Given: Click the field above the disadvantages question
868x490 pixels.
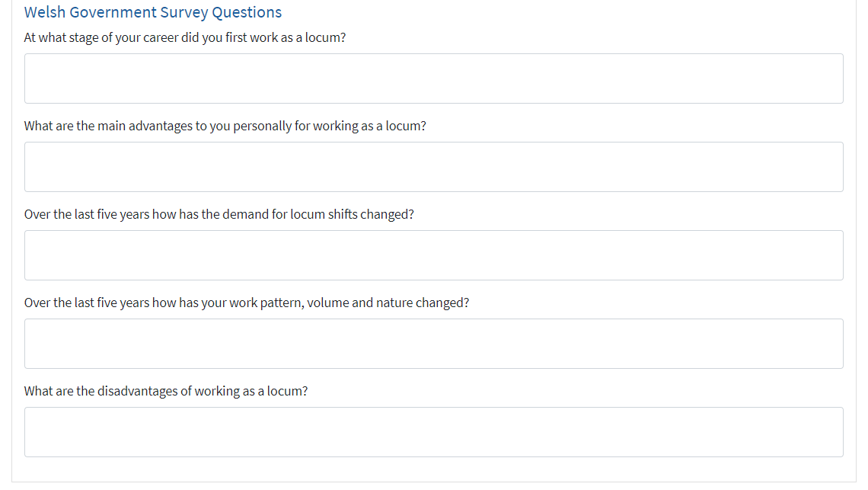Looking at the screenshot, I should point(433,344).
